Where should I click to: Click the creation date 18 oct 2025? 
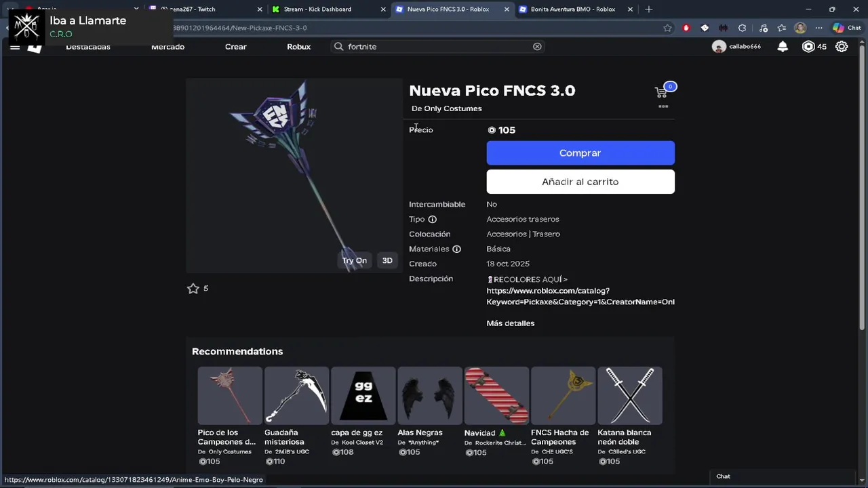[x=508, y=264]
